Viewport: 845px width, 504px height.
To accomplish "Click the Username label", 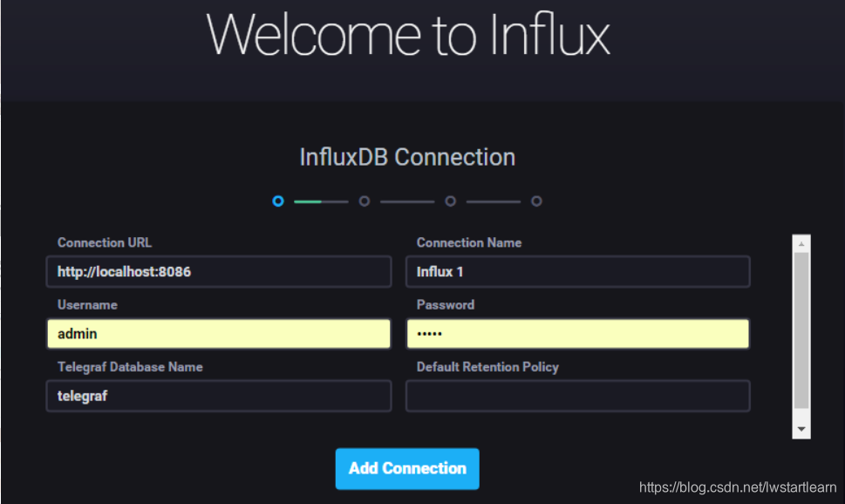I will point(87,304).
